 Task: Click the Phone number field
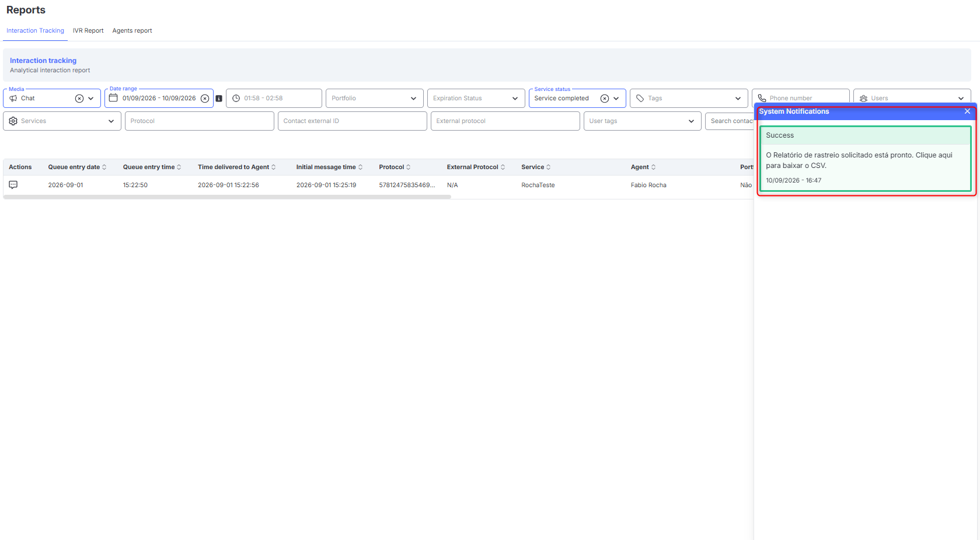click(800, 97)
